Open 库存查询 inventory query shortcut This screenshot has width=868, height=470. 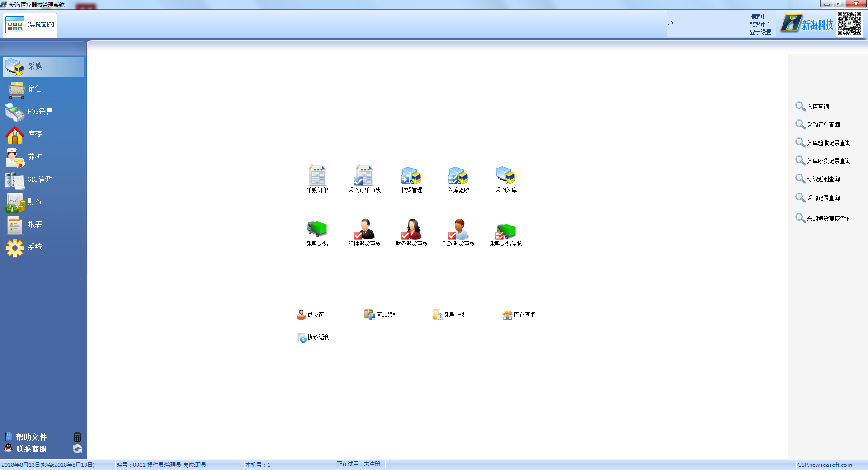tap(519, 315)
